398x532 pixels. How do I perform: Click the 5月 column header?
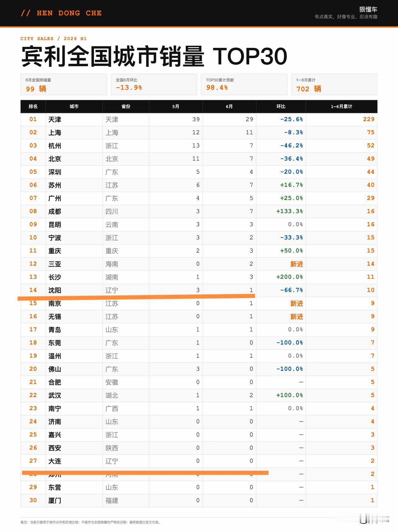[x=176, y=106]
